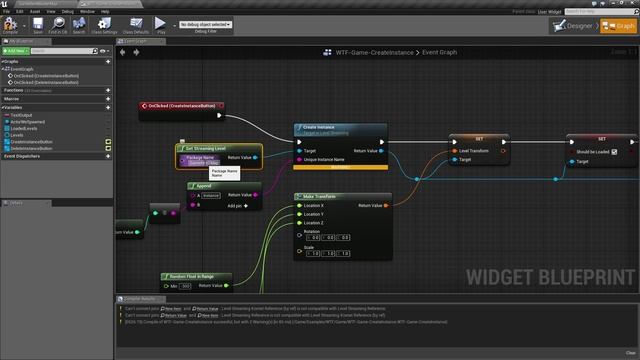Navigate back with graph arrow
This screenshot has height=360, width=640.
coord(122,52)
